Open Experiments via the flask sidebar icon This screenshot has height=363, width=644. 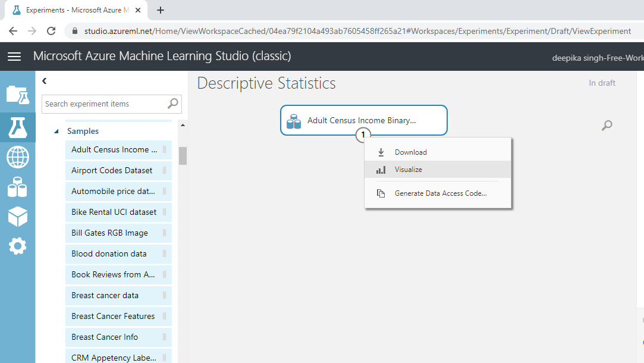[18, 127]
